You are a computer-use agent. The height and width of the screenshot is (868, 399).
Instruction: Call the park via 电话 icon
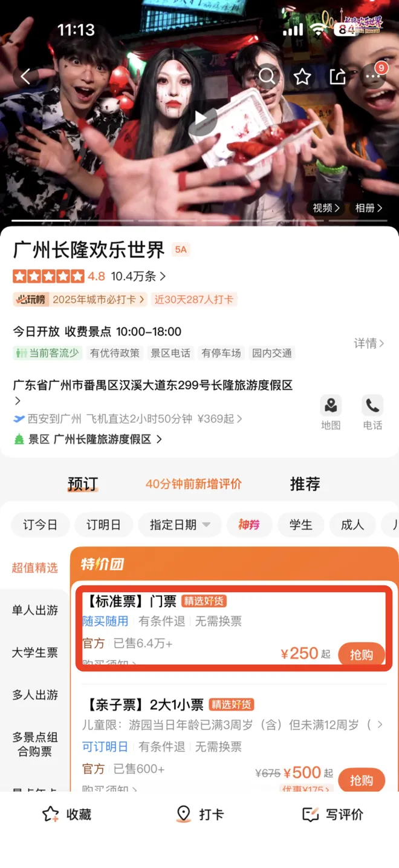372,413
